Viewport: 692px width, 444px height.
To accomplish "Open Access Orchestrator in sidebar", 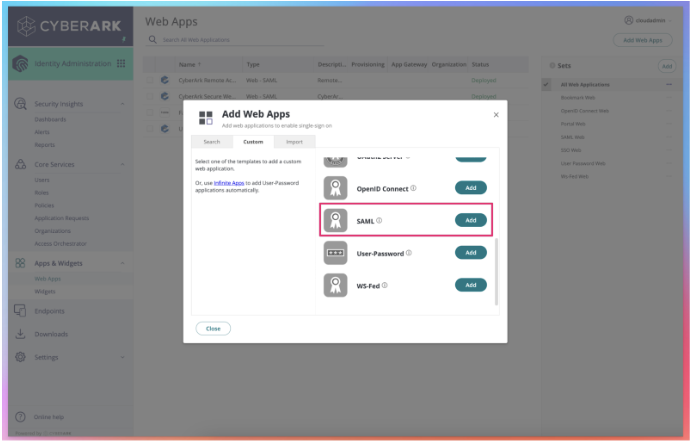I will [60, 244].
